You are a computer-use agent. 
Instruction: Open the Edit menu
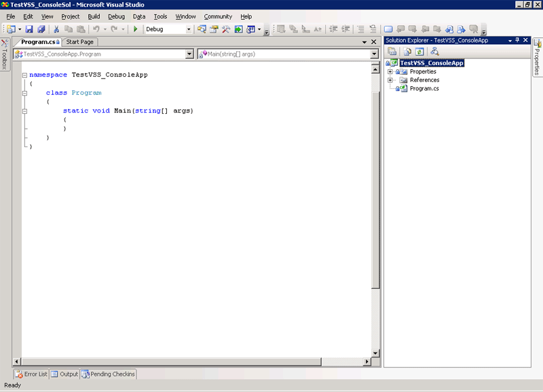point(28,16)
